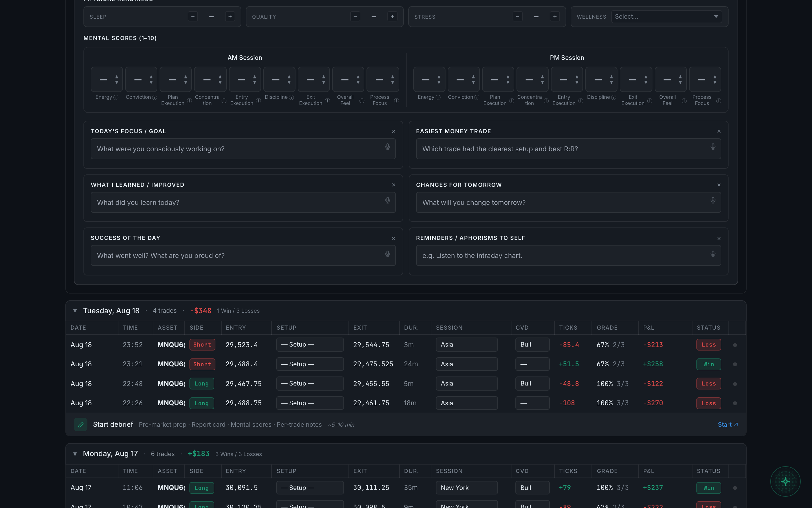Focus the Reminders aphorisms text field
This screenshot has height=508, width=812.
(568, 256)
